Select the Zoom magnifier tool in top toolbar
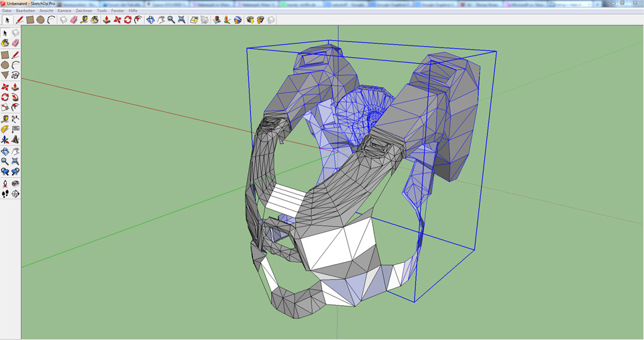644x340 pixels. tap(171, 20)
